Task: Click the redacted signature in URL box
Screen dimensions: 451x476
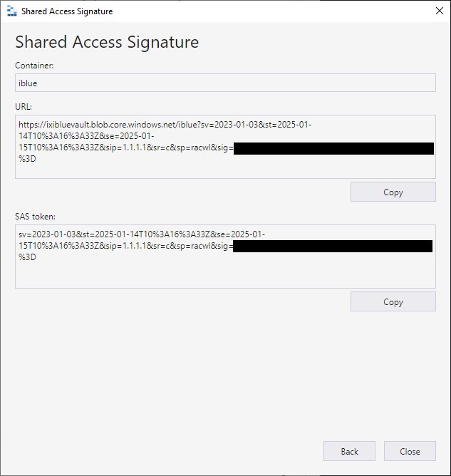Action: pyautogui.click(x=333, y=148)
